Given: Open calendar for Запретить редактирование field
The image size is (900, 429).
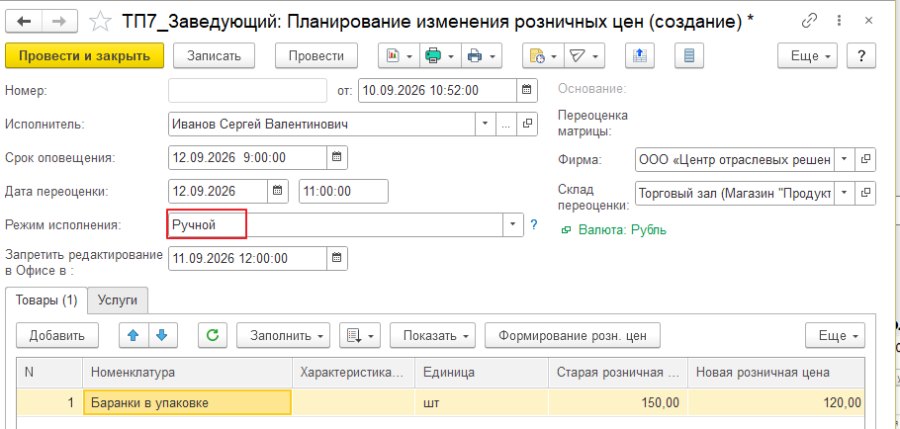Looking at the screenshot, I should [337, 258].
